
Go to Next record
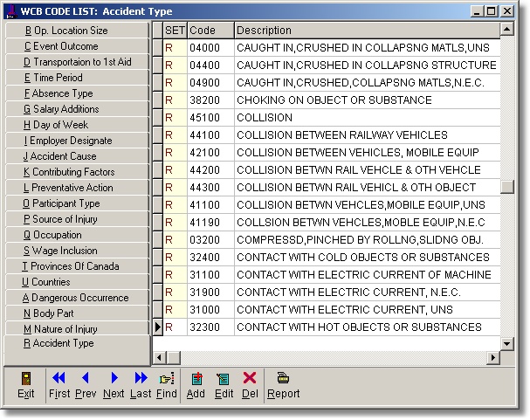click(x=114, y=386)
